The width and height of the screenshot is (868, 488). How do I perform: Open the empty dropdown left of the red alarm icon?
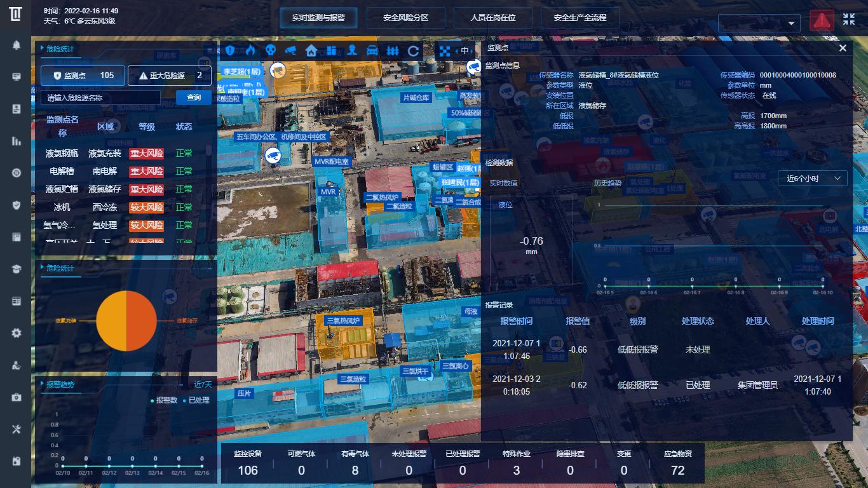coord(759,24)
